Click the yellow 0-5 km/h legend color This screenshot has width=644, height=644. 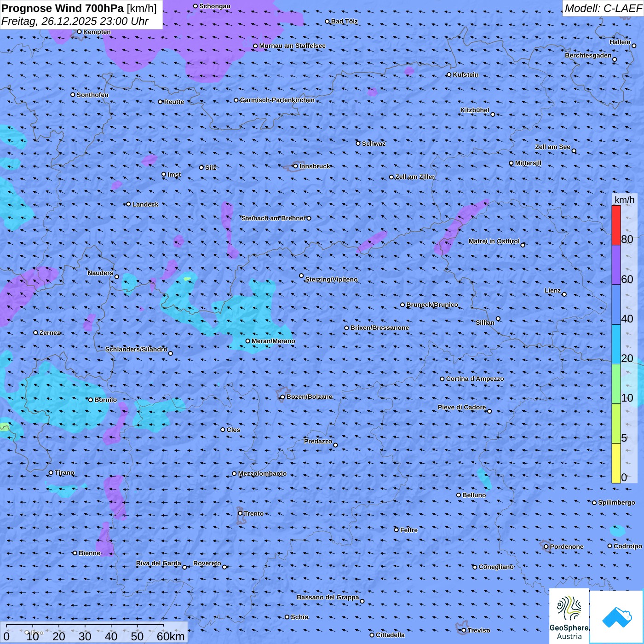(x=616, y=463)
